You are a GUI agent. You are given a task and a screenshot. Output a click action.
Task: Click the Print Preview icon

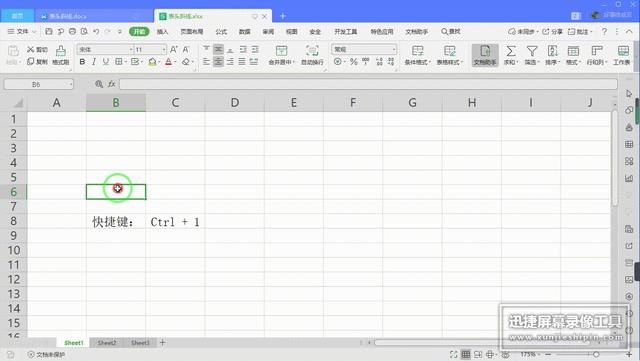(x=84, y=31)
